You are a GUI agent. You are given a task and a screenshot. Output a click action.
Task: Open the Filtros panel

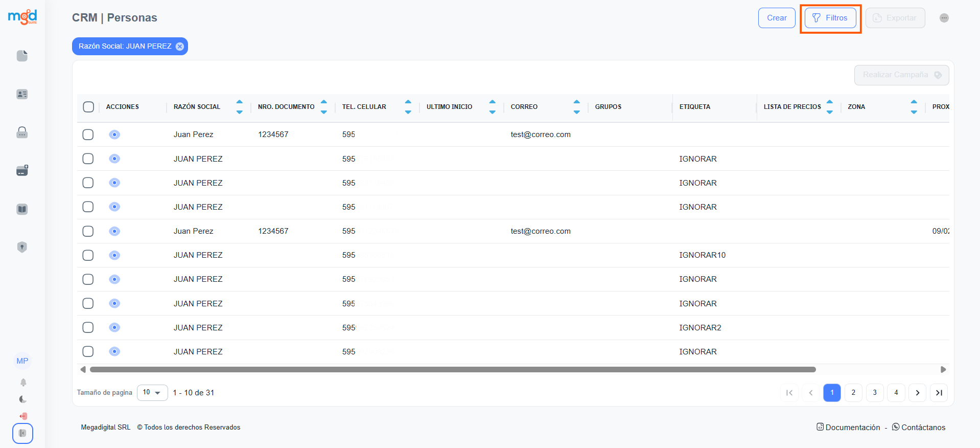tap(830, 18)
